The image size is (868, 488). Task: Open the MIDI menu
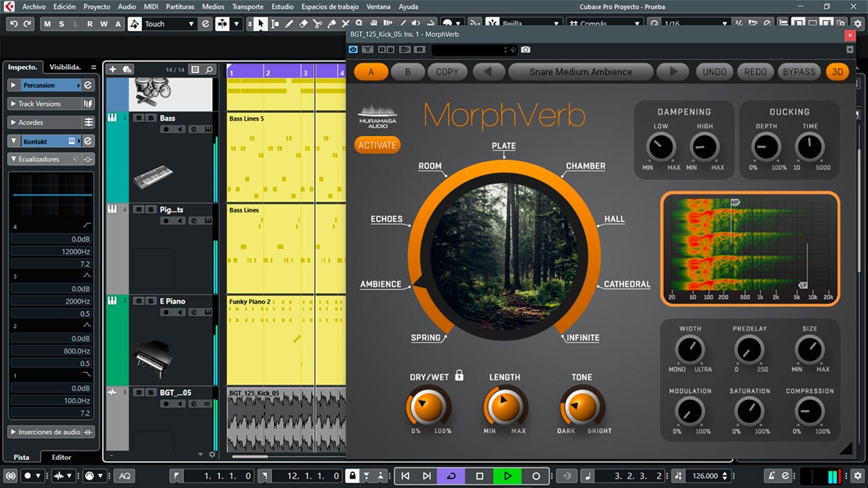(150, 7)
